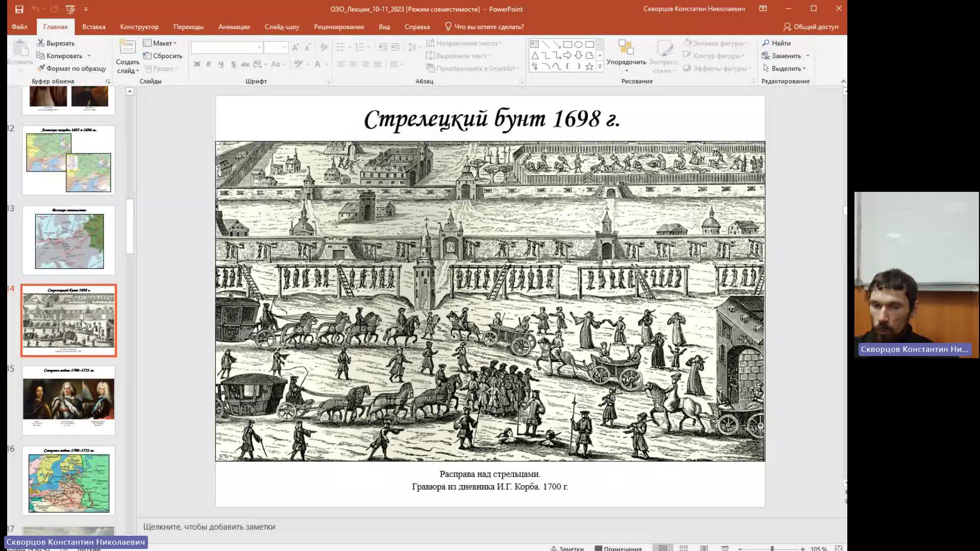Open the Копировать dropdown arrow
980x551 pixels.
click(89, 56)
